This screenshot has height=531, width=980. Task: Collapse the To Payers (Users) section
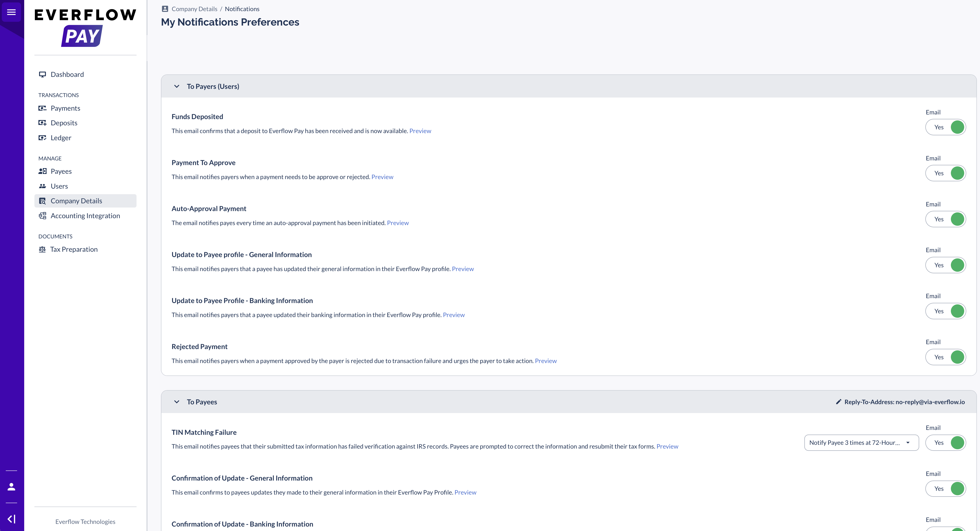(177, 86)
